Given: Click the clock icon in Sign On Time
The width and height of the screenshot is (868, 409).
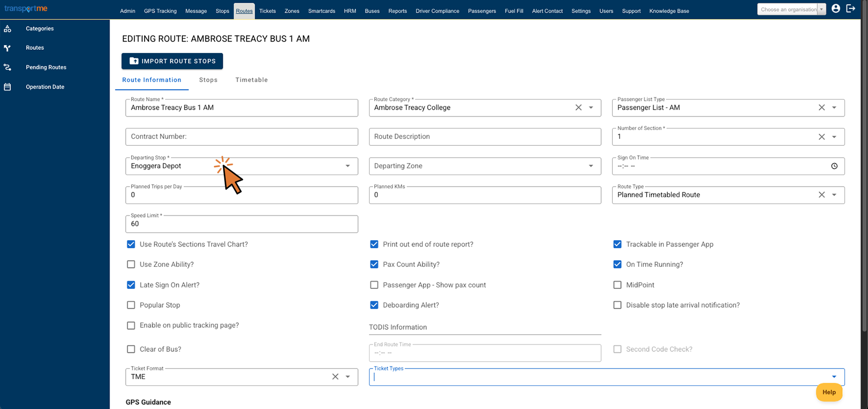Looking at the screenshot, I should [x=834, y=166].
